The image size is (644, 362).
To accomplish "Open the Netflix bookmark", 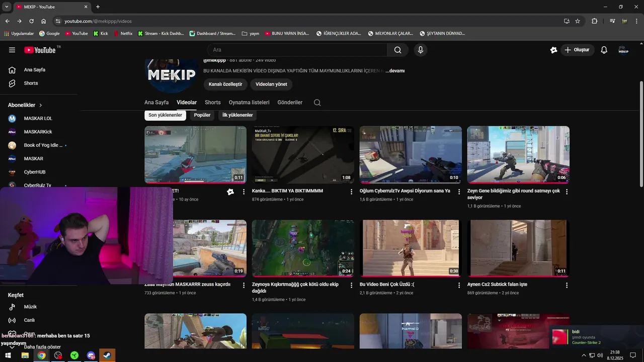I will 123,34.
